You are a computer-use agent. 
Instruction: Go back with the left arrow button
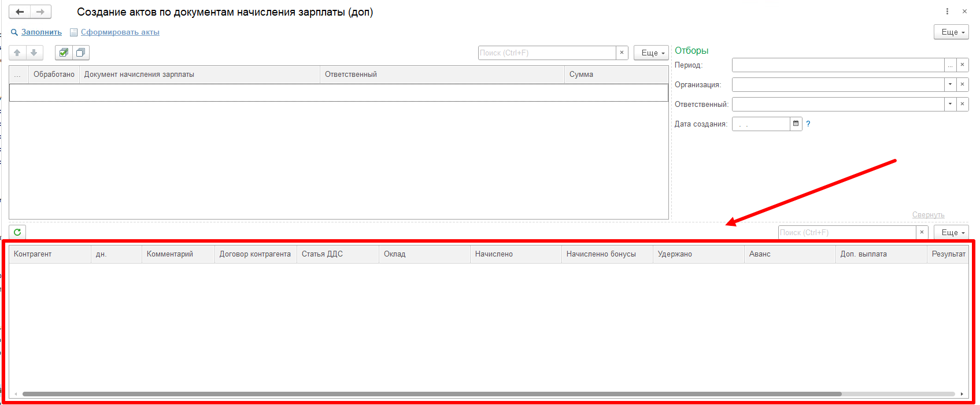(x=20, y=12)
